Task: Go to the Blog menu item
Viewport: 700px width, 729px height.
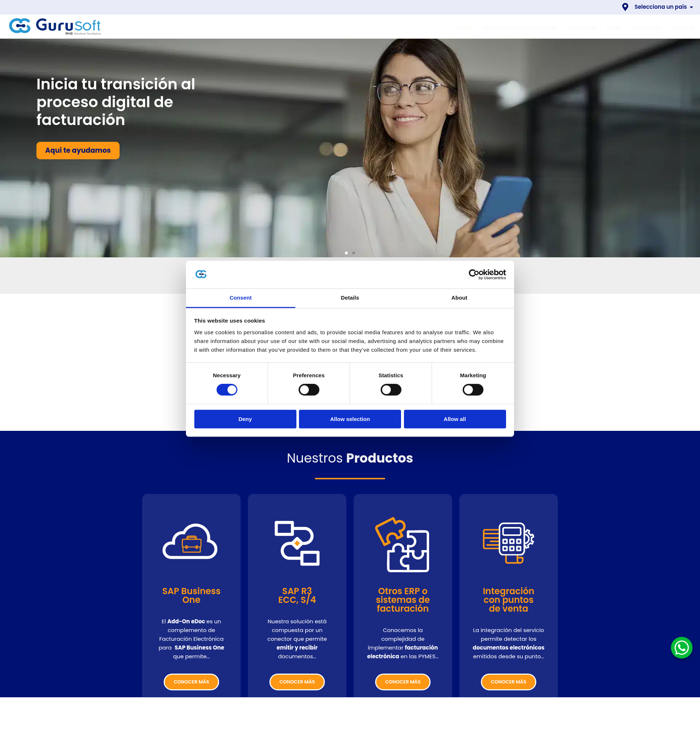Action: (613, 28)
